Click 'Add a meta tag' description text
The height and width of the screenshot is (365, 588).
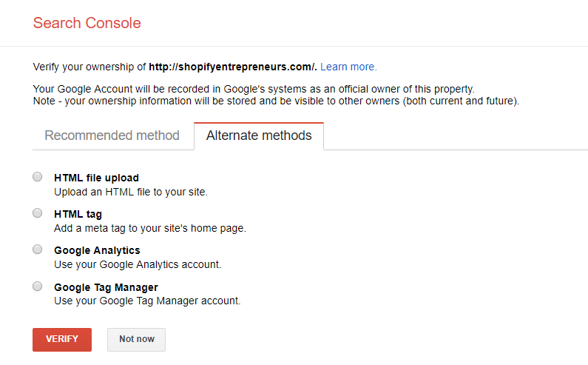click(x=150, y=228)
